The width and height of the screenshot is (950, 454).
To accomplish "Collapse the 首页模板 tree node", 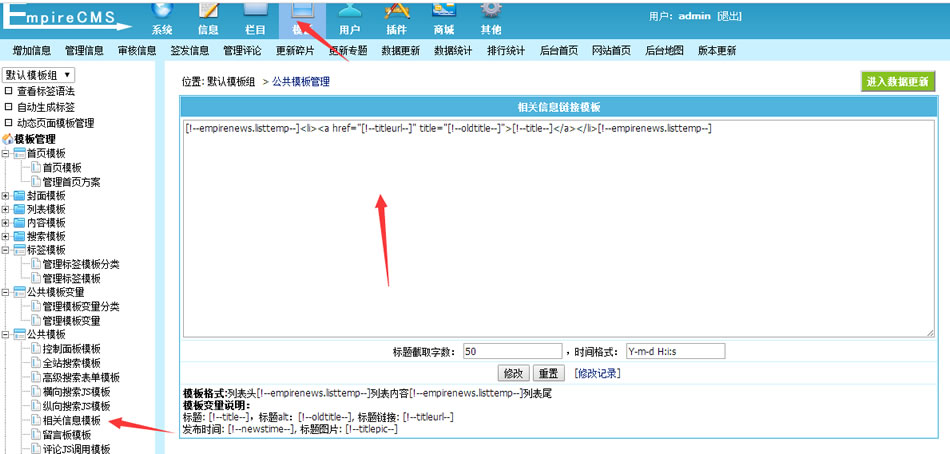I will pos(6,154).
